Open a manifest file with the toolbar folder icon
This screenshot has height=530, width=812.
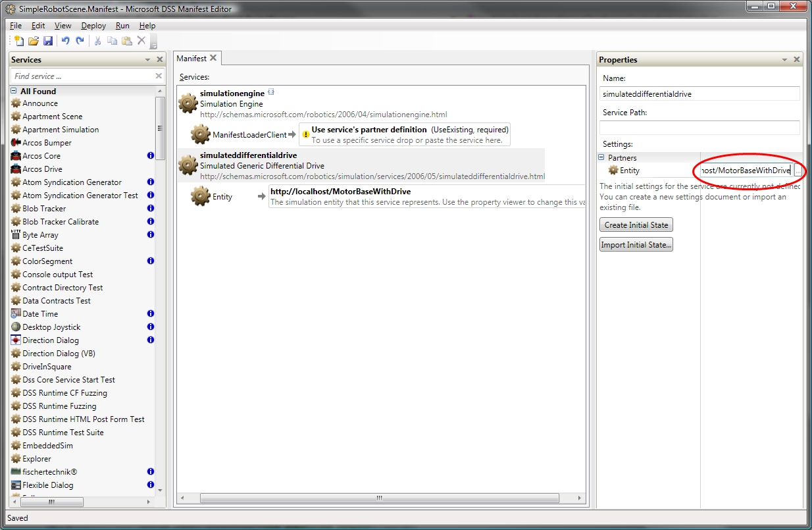pos(34,41)
